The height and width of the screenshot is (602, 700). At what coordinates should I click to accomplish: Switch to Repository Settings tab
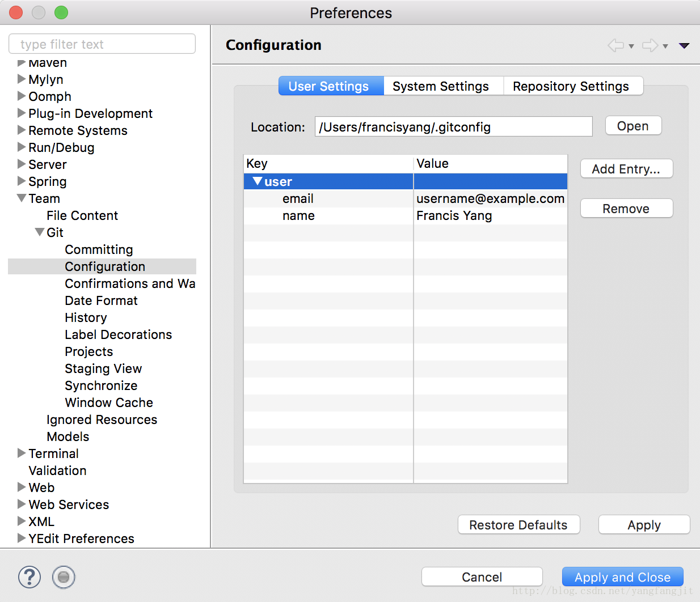tap(571, 86)
